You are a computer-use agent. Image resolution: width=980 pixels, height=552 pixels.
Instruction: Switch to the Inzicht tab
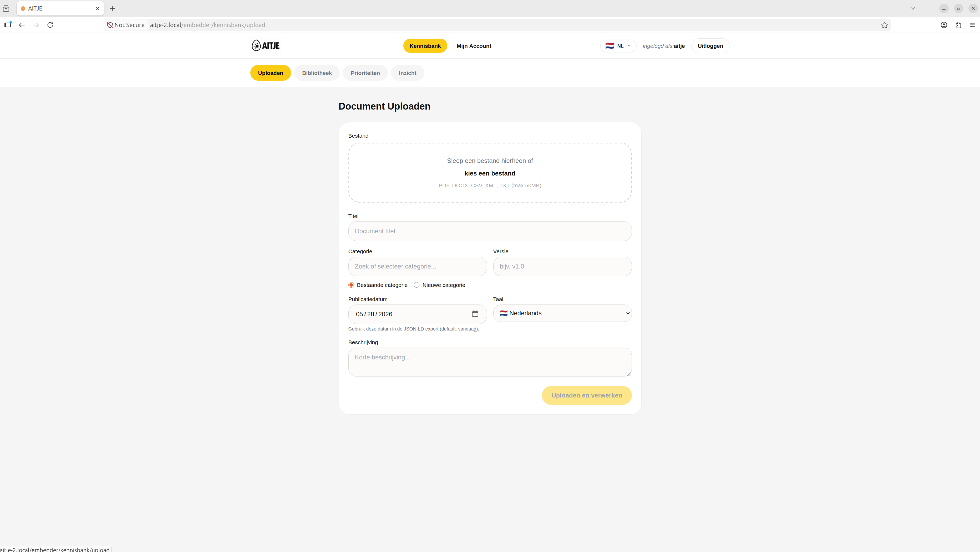pyautogui.click(x=408, y=73)
